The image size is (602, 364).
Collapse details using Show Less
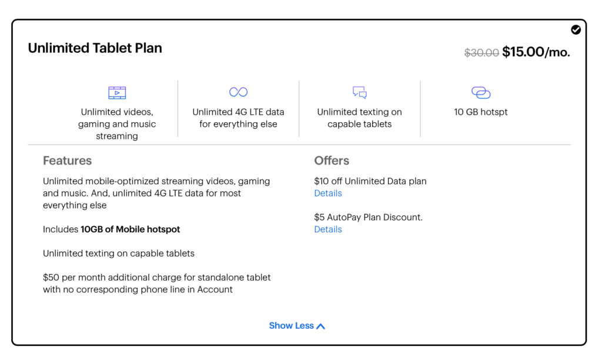point(291,325)
